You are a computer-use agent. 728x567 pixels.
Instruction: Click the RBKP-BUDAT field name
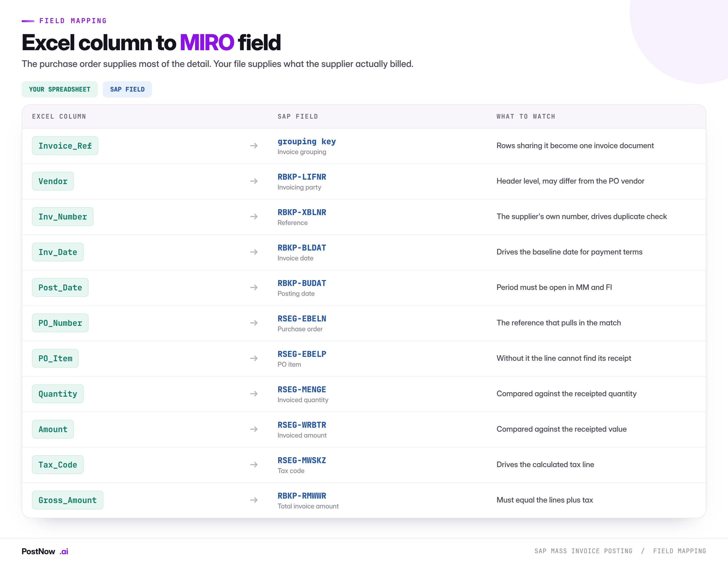302,283
